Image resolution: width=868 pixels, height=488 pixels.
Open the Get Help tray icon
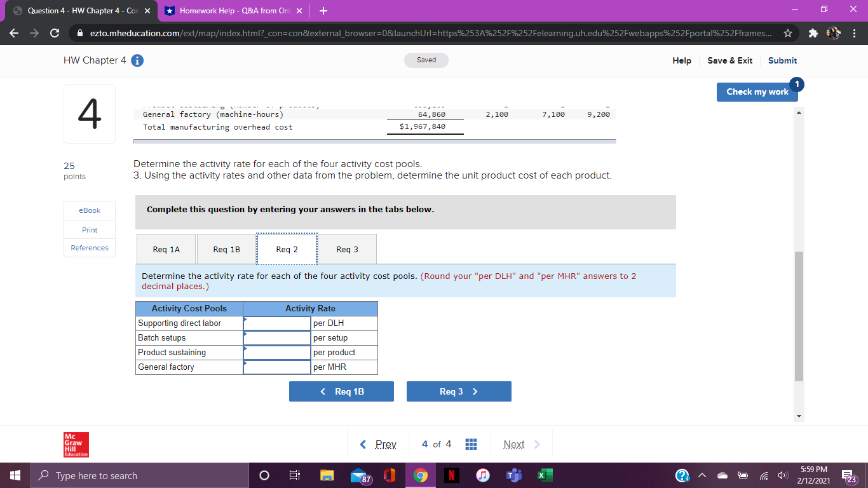[x=682, y=476]
